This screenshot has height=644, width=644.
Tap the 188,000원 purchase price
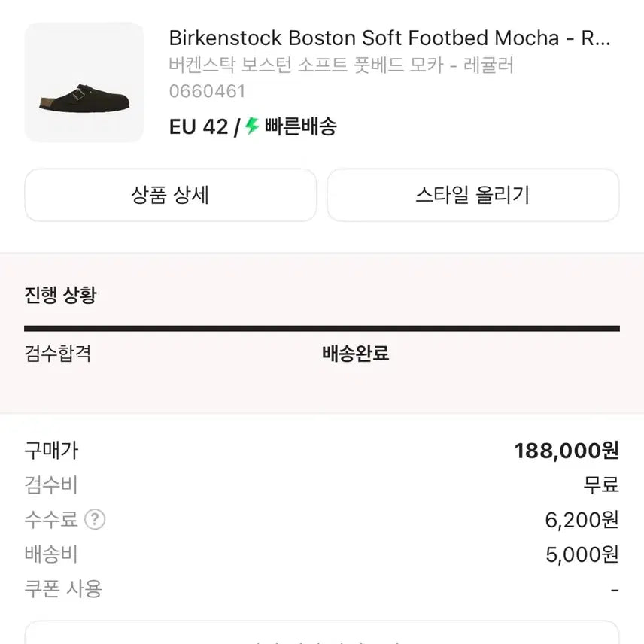pos(567,451)
